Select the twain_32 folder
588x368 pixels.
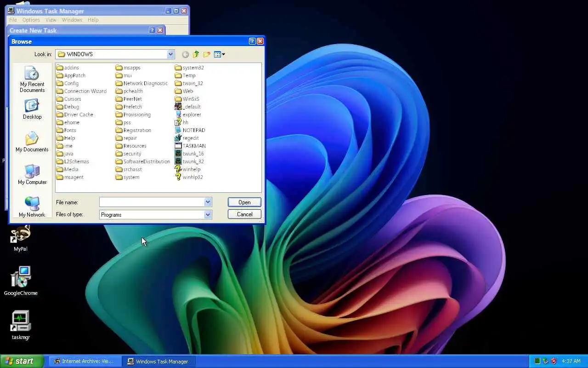[x=189, y=83]
